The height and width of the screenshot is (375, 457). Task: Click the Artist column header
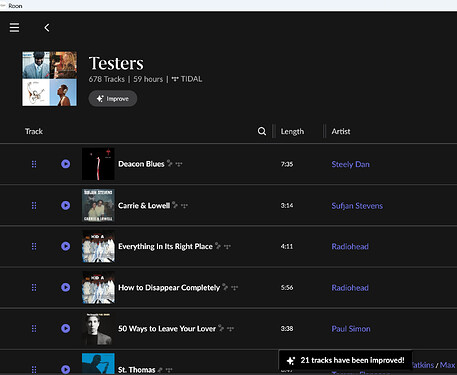tap(341, 131)
